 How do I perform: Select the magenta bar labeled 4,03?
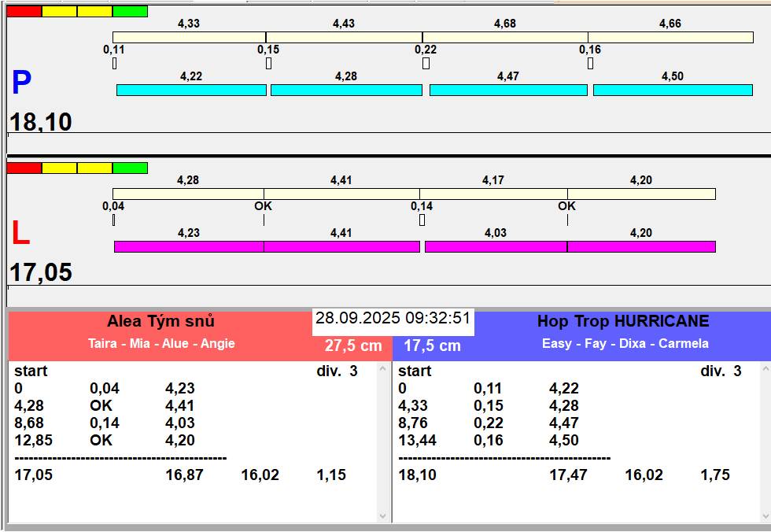click(496, 247)
